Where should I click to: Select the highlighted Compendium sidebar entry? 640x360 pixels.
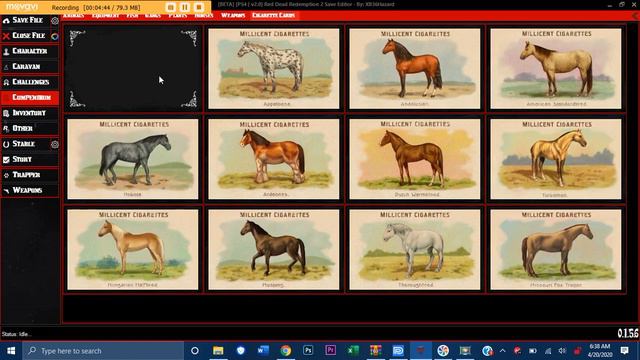(x=30, y=97)
